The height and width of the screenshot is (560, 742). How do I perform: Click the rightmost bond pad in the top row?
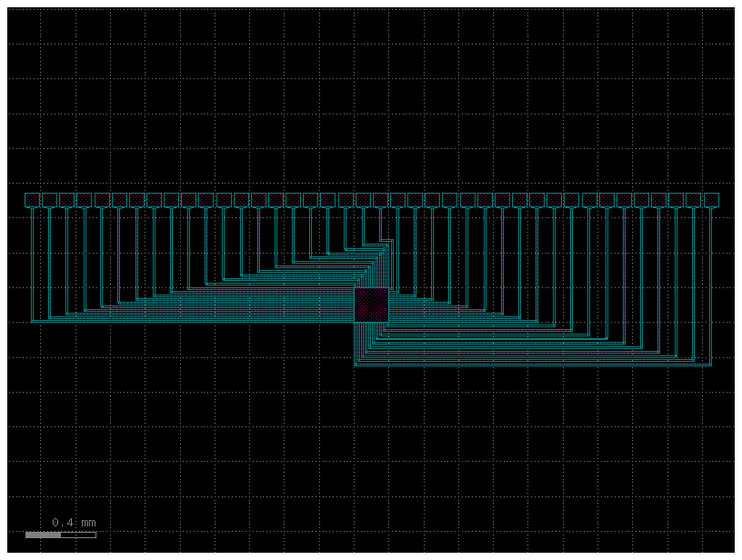click(710, 198)
